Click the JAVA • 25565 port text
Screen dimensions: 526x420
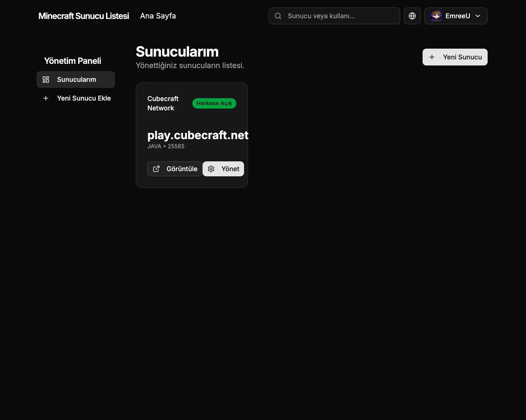[x=166, y=146]
